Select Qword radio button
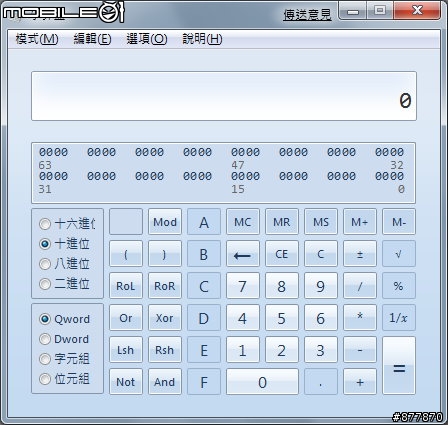Image resolution: width=448 pixels, height=425 pixels. tap(45, 319)
